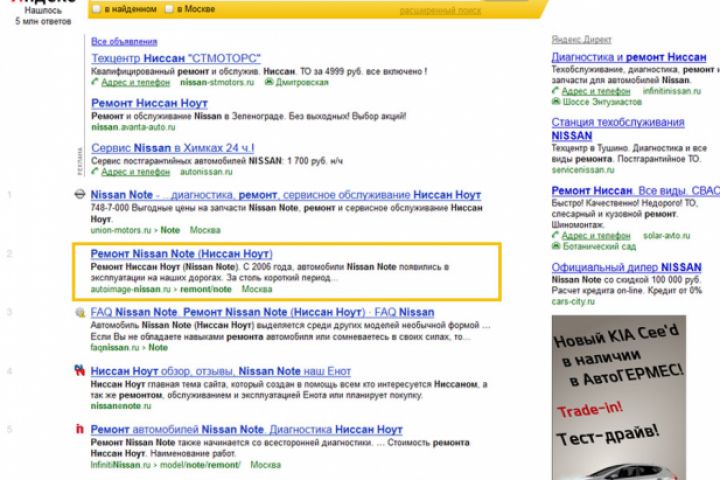This screenshot has height=480, width=720.
Task: Click phone icon next to the autonissan.ru ad
Action: (x=95, y=171)
